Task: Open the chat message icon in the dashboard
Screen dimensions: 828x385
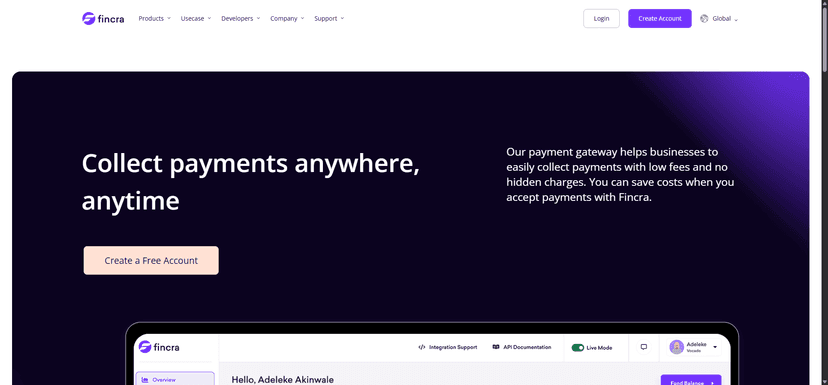Action: click(644, 347)
